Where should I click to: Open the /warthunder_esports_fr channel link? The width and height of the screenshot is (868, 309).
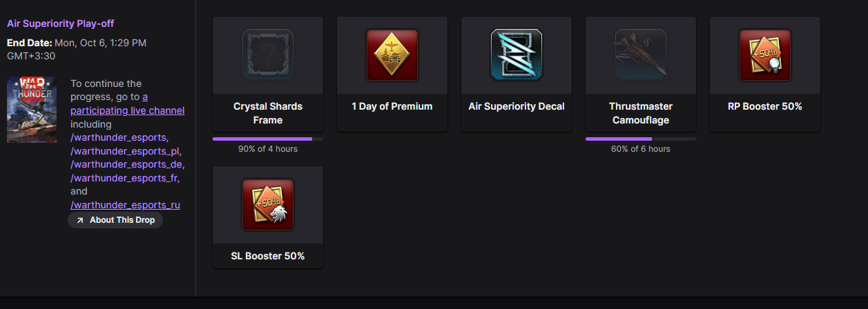[125, 178]
